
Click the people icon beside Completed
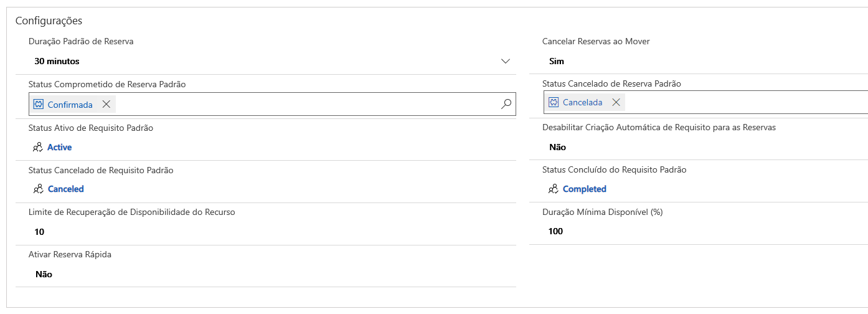553,189
